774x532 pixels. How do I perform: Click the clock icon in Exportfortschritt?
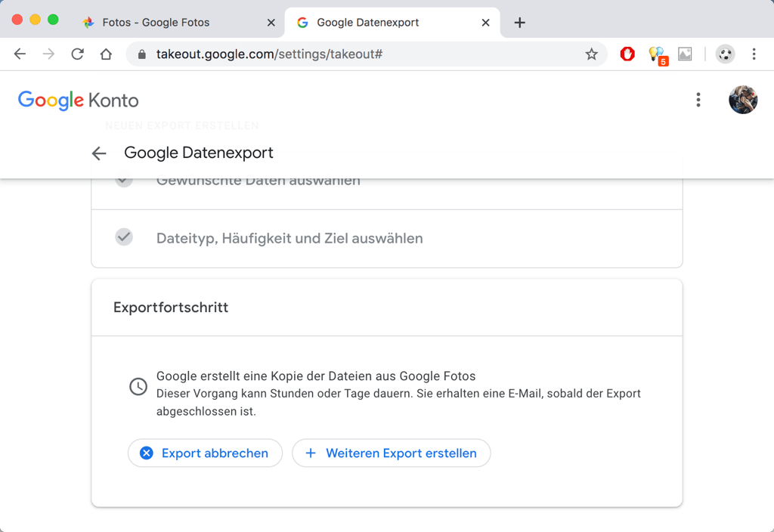(138, 386)
